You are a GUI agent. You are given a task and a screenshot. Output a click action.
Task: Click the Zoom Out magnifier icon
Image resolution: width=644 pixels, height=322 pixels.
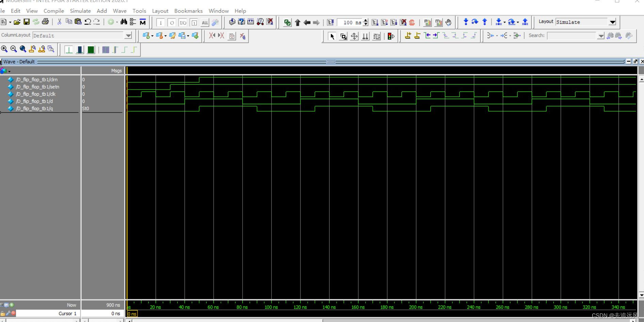(x=14, y=49)
